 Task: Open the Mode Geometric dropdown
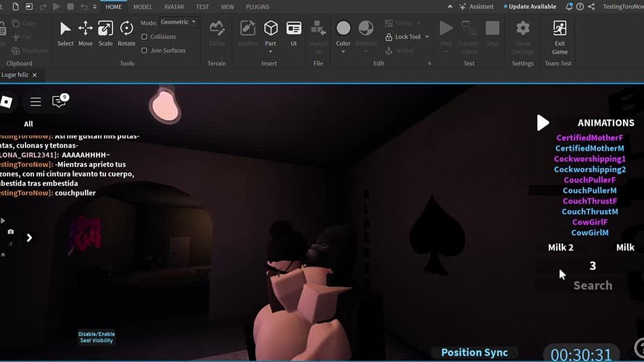coord(178,22)
